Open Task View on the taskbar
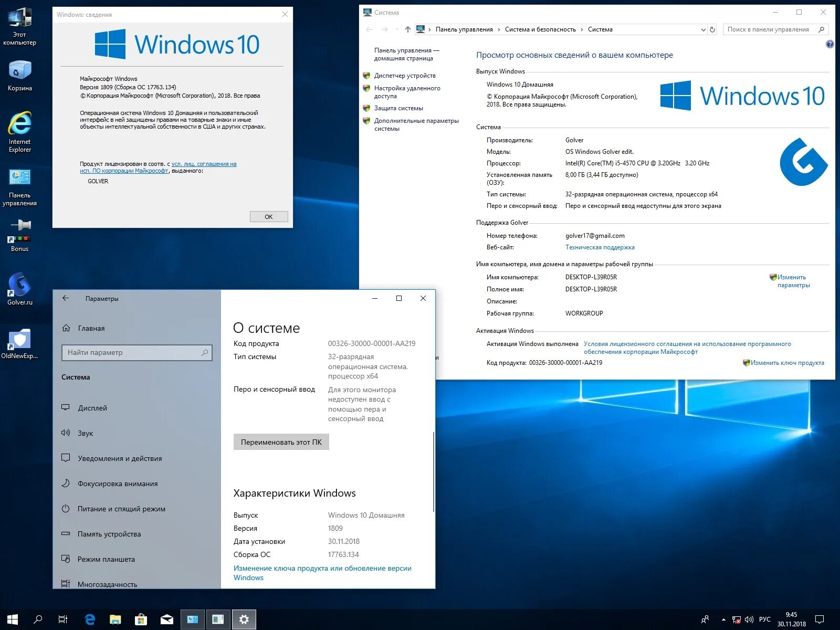 click(x=63, y=619)
